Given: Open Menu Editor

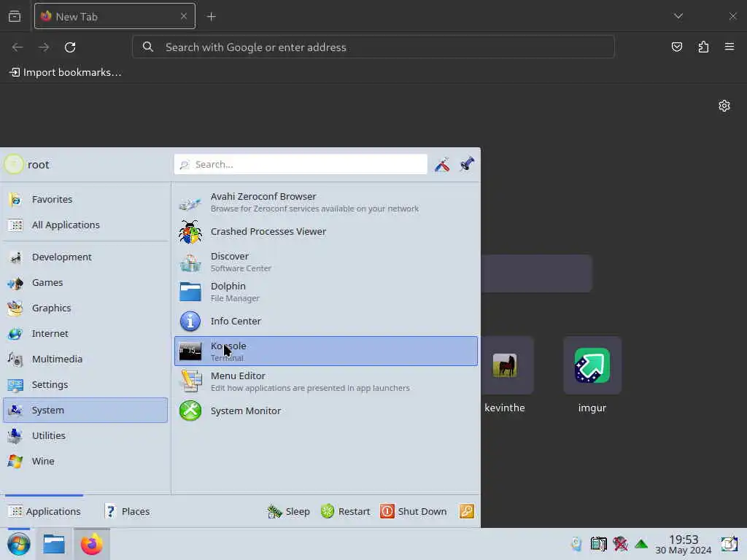Looking at the screenshot, I should (326, 381).
